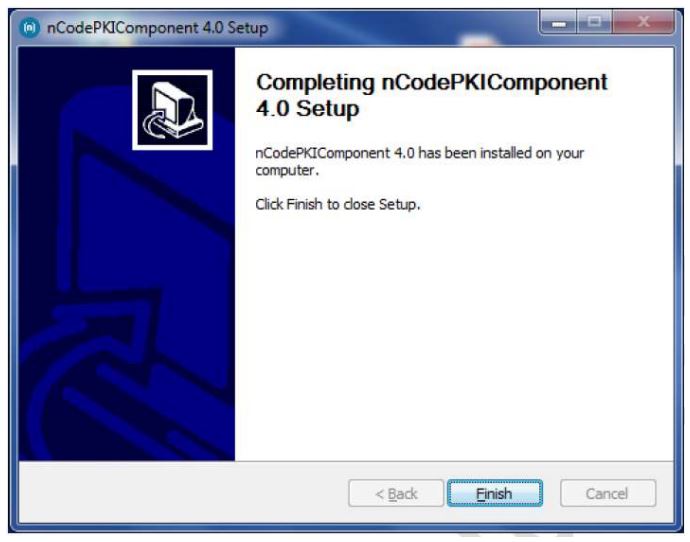
Task: Click the disabled Cancel button
Action: [x=608, y=493]
